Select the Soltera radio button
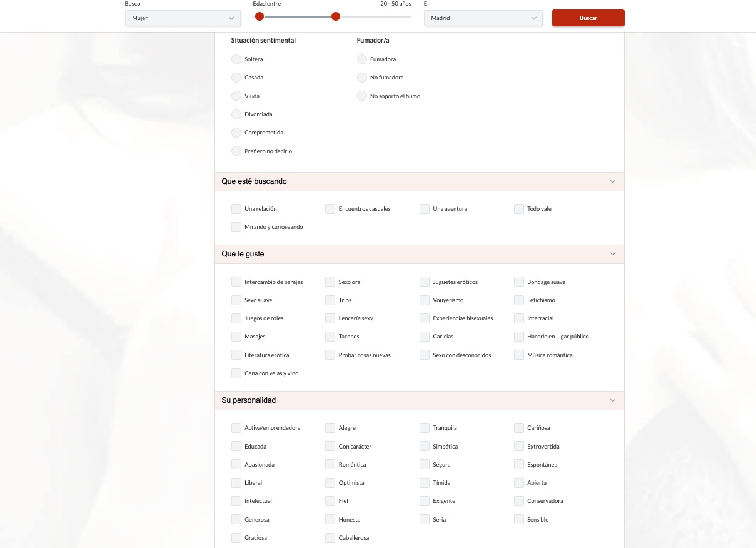Viewport: 756px width, 548px height. (236, 59)
